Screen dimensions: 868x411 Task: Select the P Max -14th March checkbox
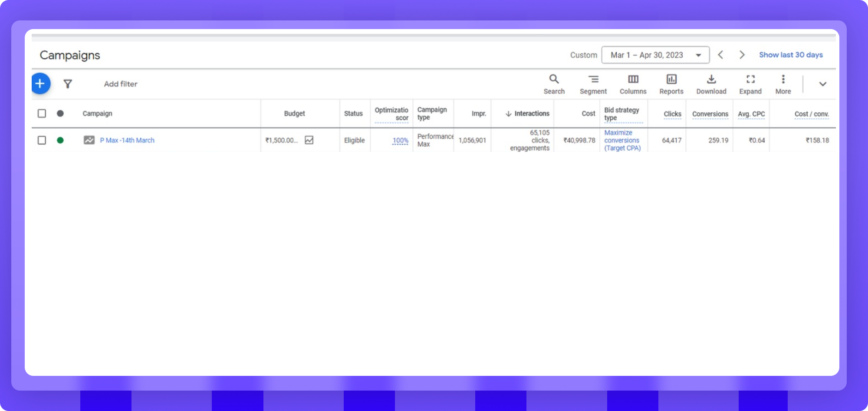point(42,140)
